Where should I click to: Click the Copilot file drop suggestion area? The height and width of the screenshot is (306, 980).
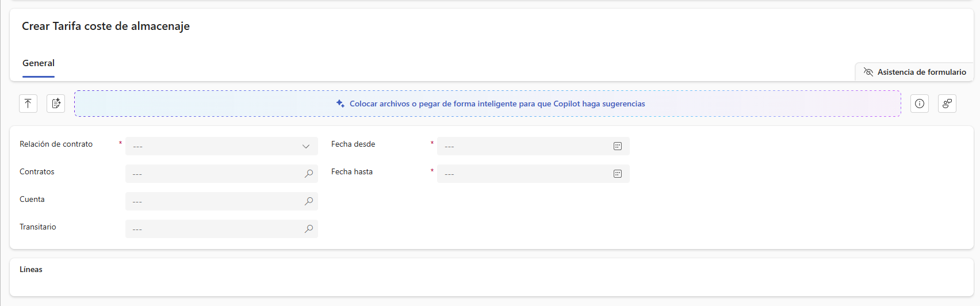[488, 104]
